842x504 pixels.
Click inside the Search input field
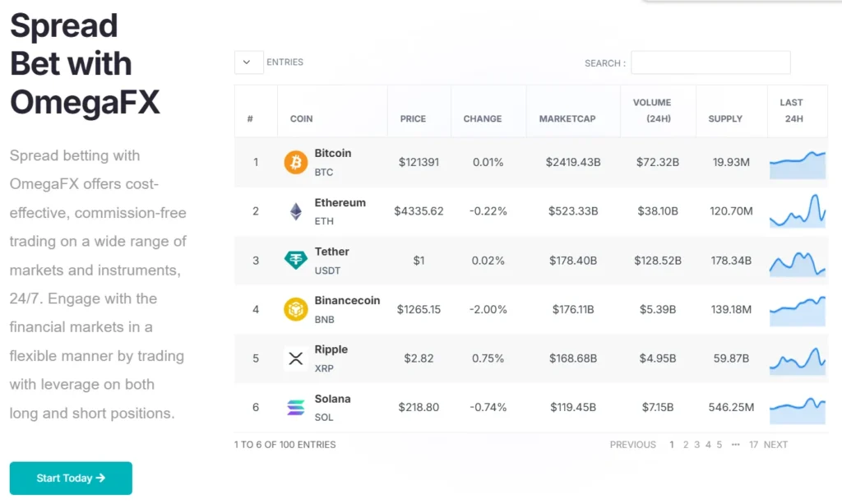(710, 62)
